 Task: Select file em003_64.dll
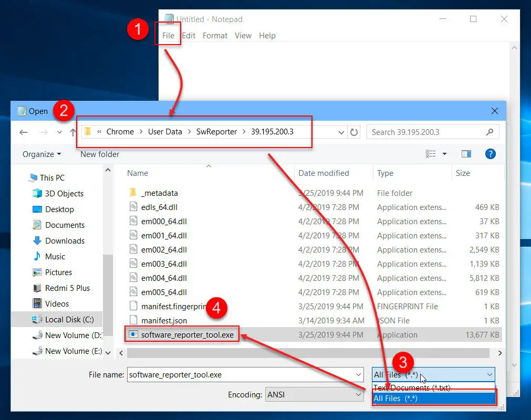tap(164, 264)
